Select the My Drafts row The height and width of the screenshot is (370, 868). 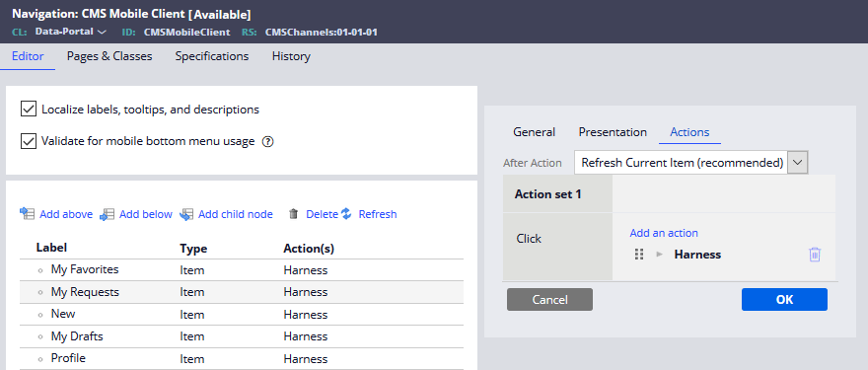coord(242,336)
